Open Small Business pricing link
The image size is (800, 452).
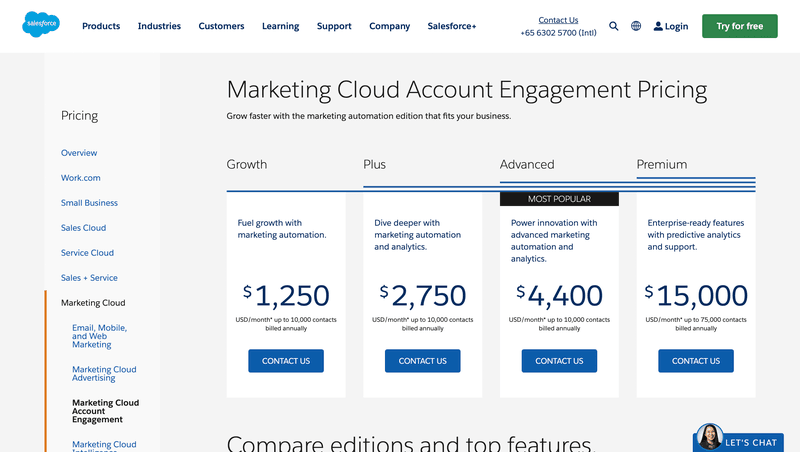[x=89, y=203]
